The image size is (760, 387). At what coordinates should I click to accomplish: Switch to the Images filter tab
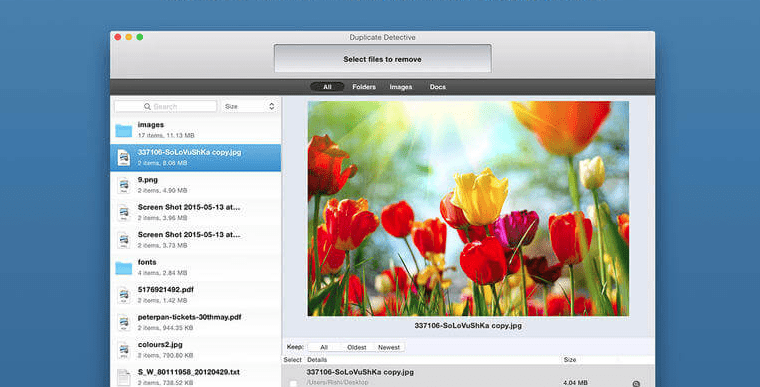coord(401,87)
